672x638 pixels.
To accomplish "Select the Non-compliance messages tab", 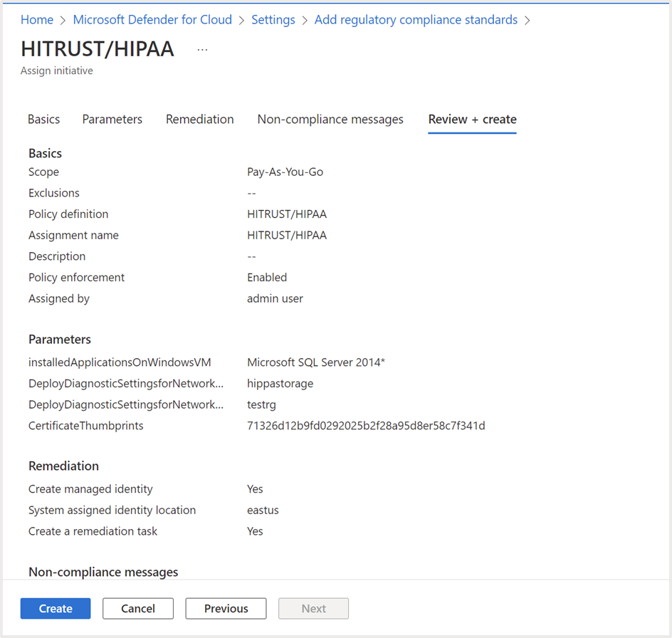I will pyautogui.click(x=330, y=120).
